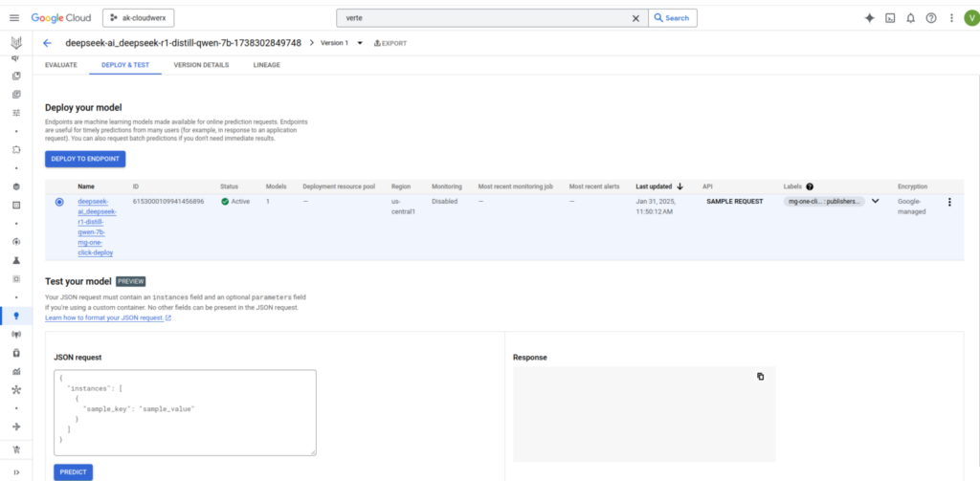980x481 pixels.
Task: Select the deepseek endpoint radio button
Action: coord(60,202)
